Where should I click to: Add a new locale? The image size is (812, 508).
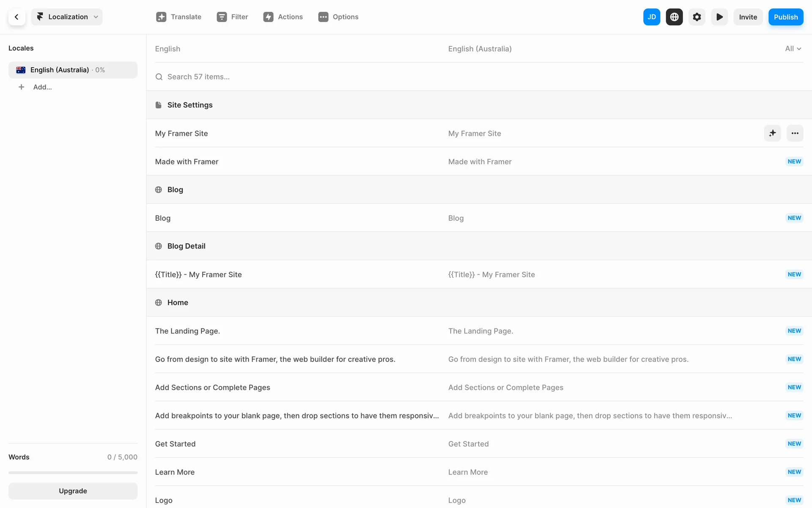42,87
